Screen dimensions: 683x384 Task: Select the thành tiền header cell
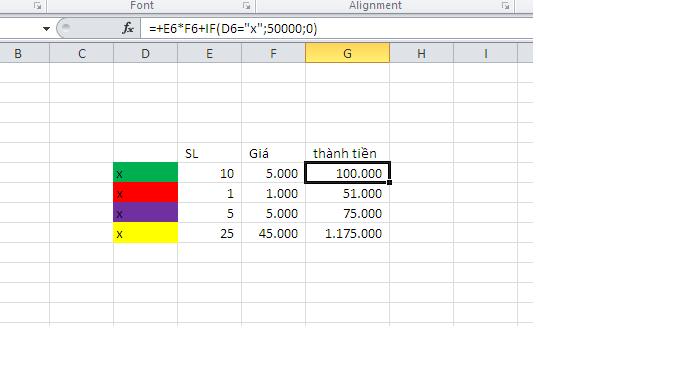pos(347,153)
